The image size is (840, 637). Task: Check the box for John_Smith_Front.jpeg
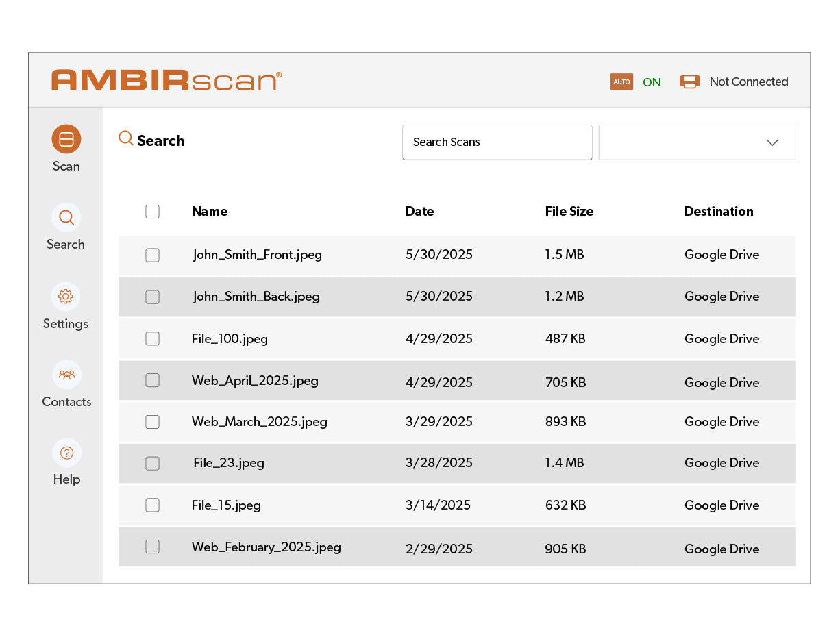[152, 255]
